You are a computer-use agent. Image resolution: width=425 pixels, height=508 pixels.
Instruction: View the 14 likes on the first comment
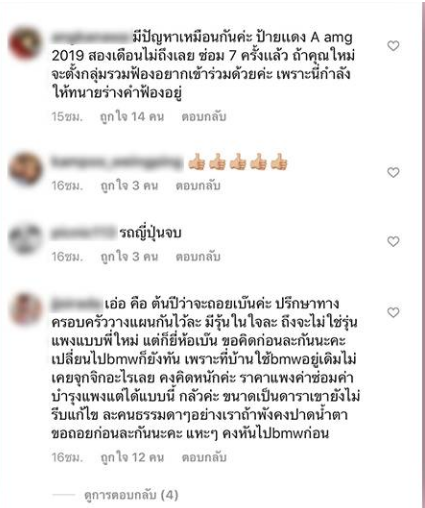132,117
